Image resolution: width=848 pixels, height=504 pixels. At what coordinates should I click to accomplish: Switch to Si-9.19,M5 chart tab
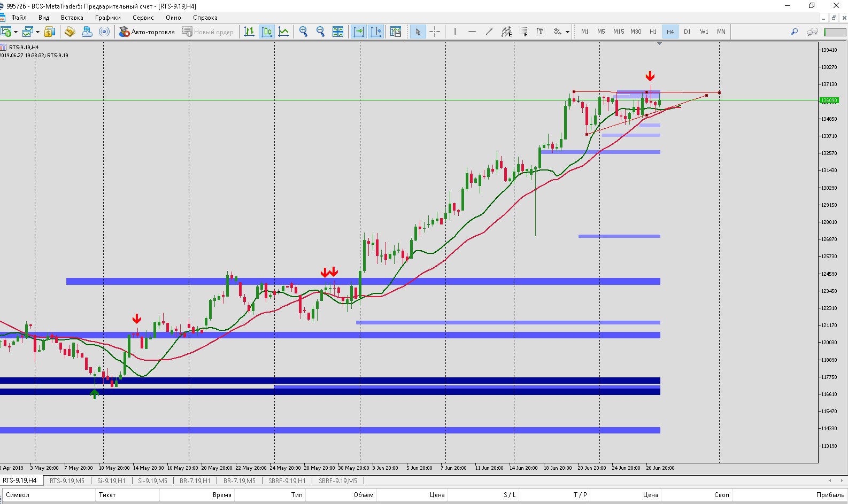[152, 481]
